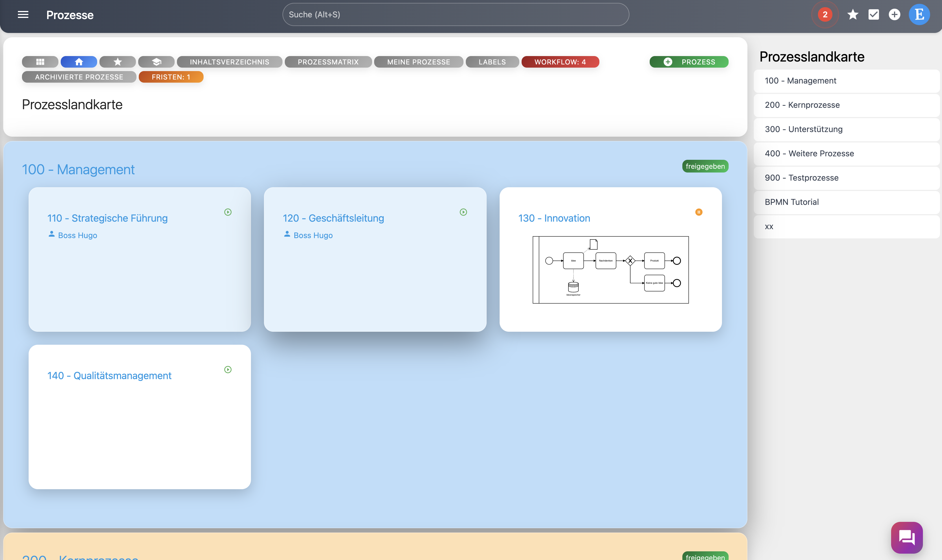This screenshot has height=560, width=942.
Task: Open the Innovation BPMN diagram thumbnail
Action: pos(610,269)
